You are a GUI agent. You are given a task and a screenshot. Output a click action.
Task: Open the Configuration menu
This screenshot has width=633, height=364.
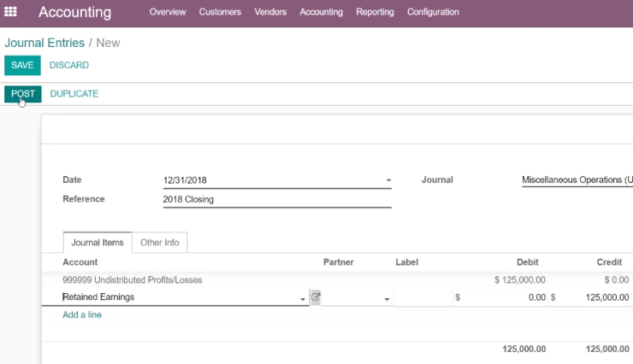pyautogui.click(x=433, y=12)
